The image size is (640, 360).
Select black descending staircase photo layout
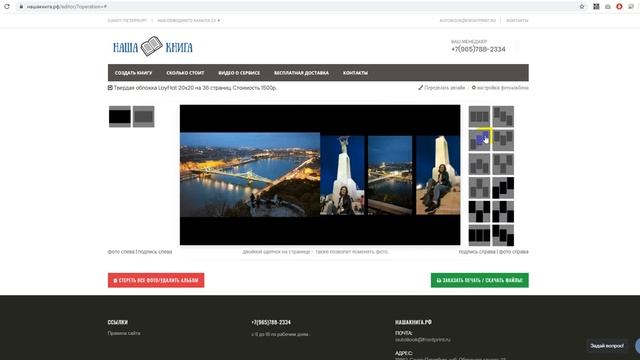pos(503,235)
